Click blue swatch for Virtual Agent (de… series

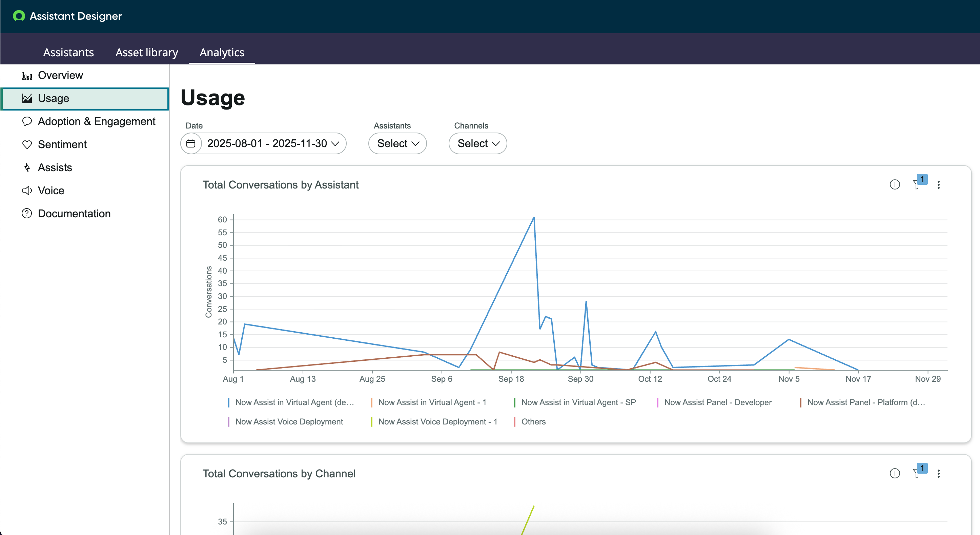pyautogui.click(x=229, y=402)
